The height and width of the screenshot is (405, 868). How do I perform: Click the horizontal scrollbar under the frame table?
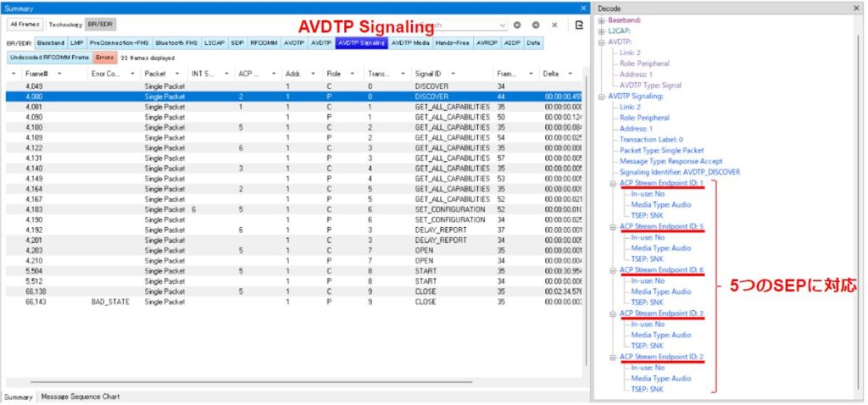tap(254, 383)
